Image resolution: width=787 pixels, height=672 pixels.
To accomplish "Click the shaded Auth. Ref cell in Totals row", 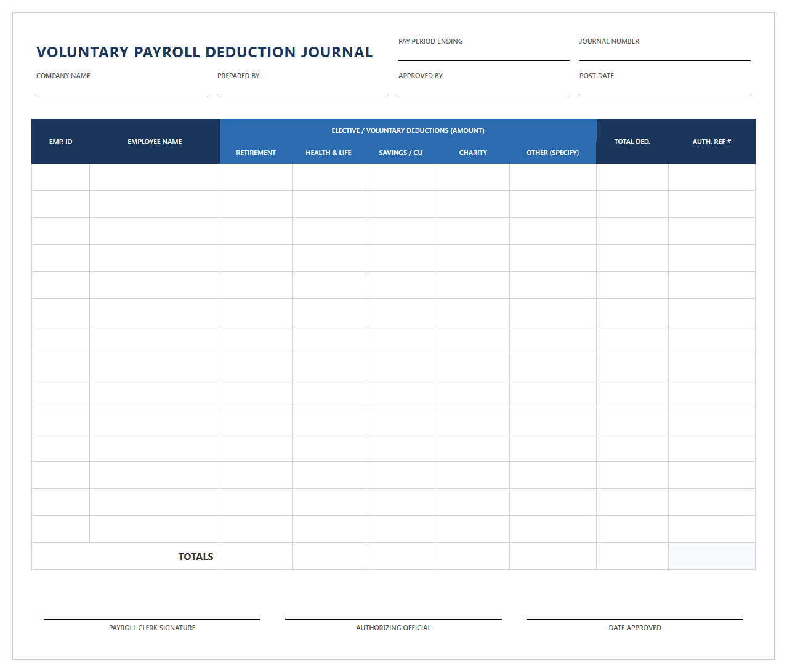I will pyautogui.click(x=712, y=556).
